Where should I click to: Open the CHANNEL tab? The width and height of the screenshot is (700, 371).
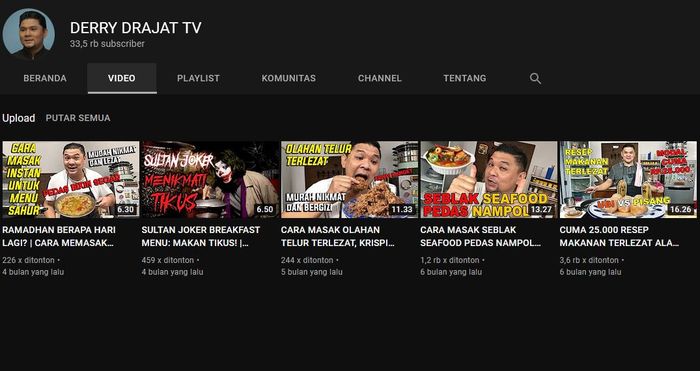click(379, 78)
